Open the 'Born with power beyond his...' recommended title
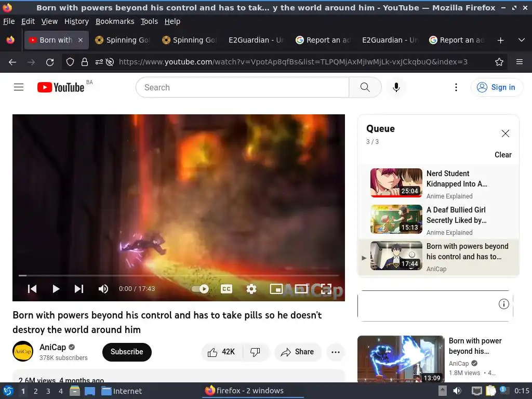 coord(475,345)
